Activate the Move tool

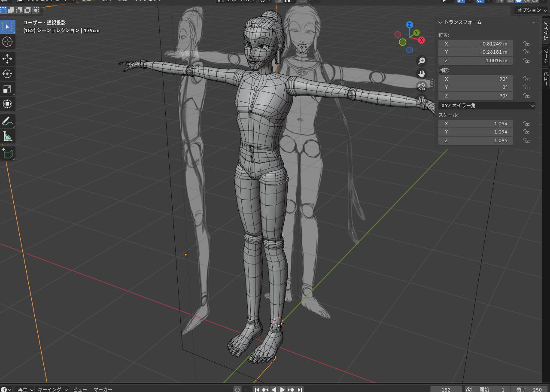7,59
